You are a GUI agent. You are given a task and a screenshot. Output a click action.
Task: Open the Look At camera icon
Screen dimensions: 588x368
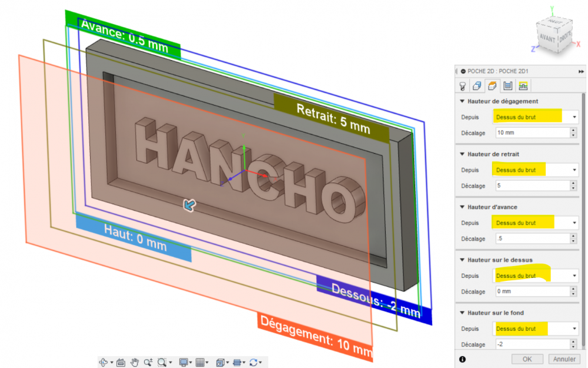pyautogui.click(x=121, y=362)
